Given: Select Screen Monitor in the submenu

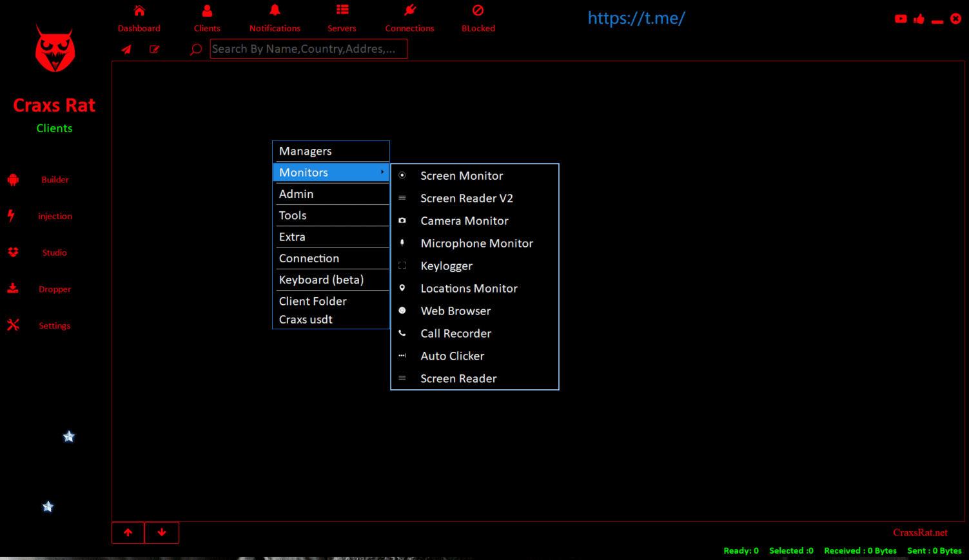Looking at the screenshot, I should pyautogui.click(x=475, y=176).
